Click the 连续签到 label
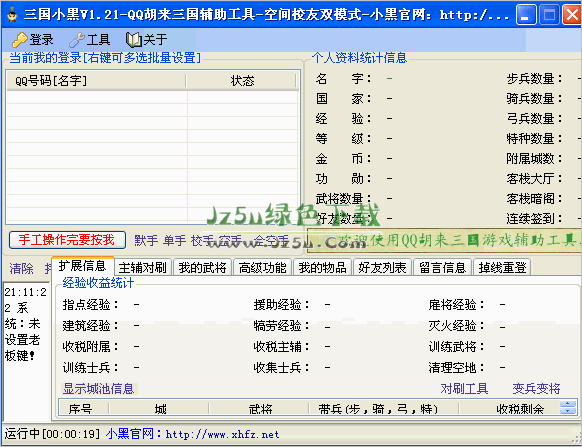The width and height of the screenshot is (582, 447). click(534, 219)
